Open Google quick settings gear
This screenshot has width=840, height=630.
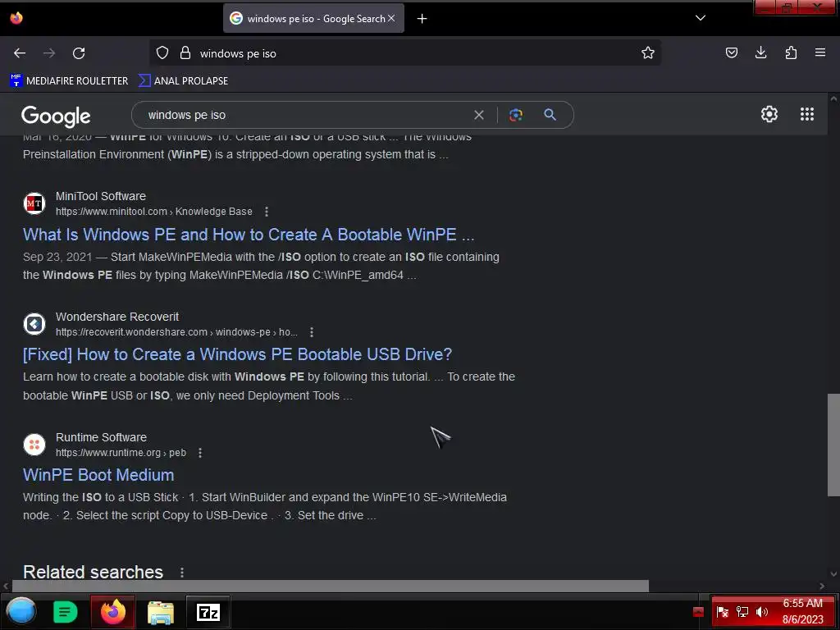(769, 114)
